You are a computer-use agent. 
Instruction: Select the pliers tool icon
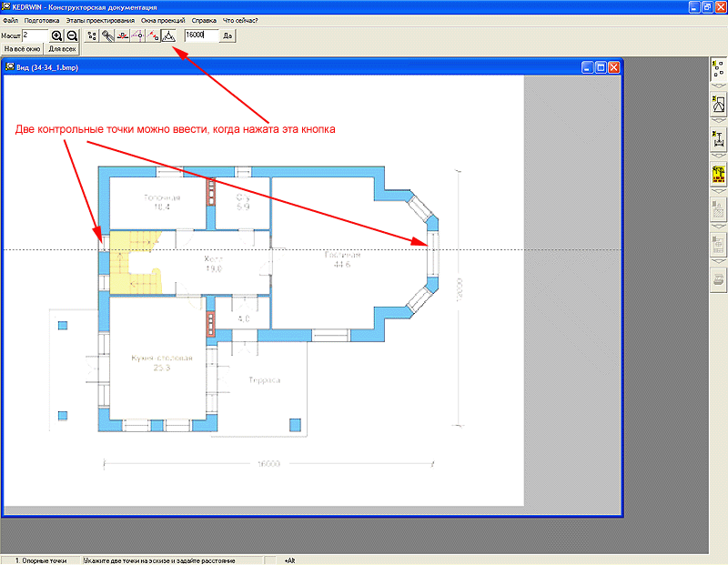pos(107,35)
